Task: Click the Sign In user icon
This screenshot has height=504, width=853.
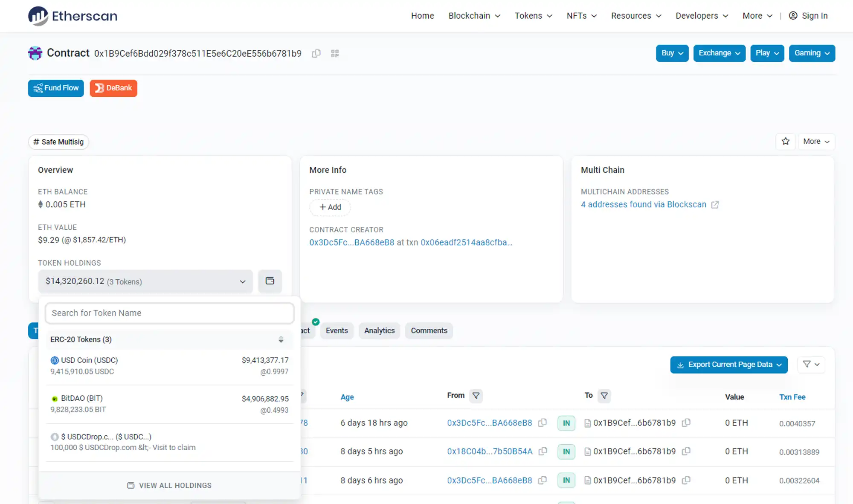Action: tap(793, 16)
